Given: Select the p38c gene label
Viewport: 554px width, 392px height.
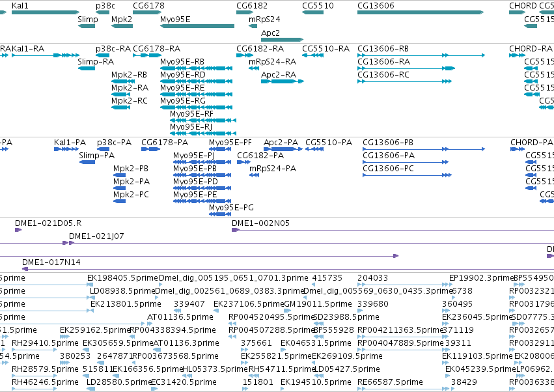Looking at the screenshot, I should click(x=105, y=6).
